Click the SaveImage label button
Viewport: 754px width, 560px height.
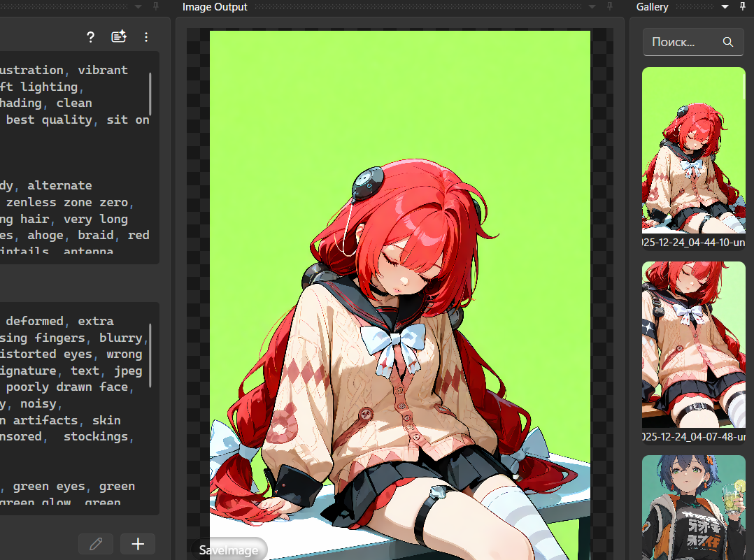pos(229,550)
